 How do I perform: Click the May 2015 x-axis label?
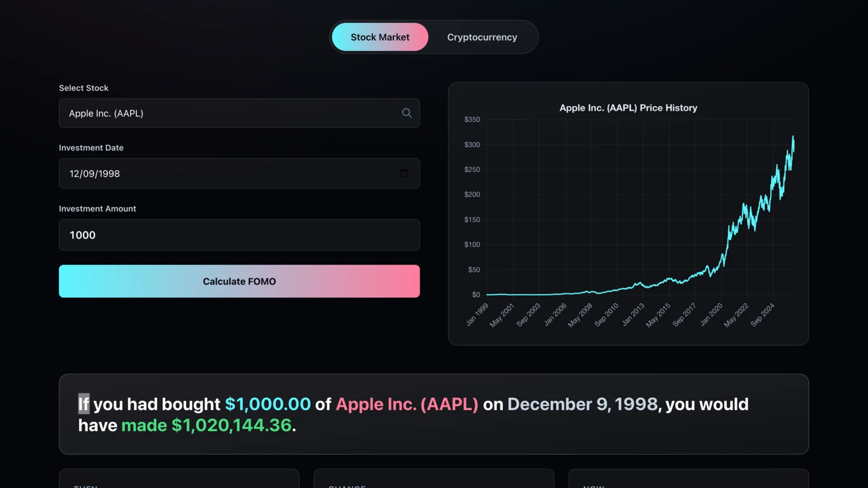click(658, 315)
